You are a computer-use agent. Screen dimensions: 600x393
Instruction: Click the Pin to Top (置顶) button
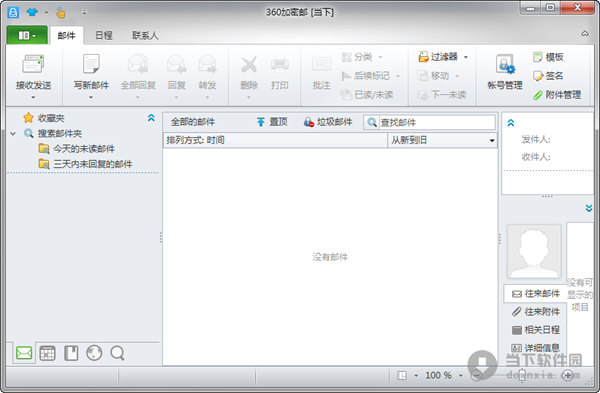point(272,122)
